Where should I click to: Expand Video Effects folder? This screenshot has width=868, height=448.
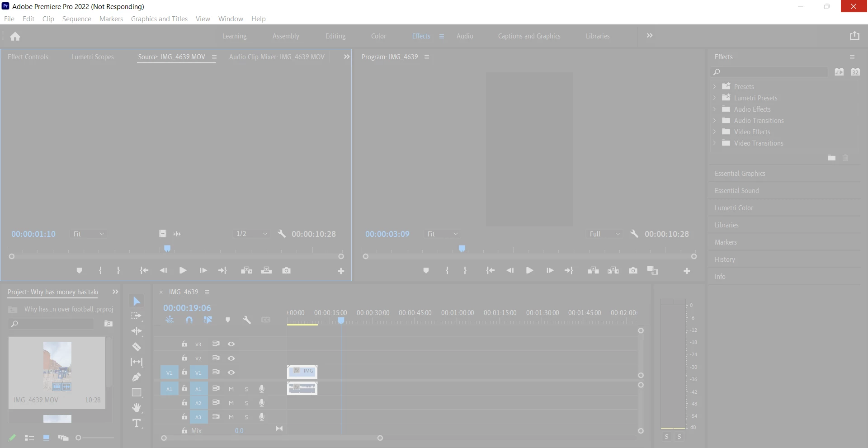[x=714, y=132]
